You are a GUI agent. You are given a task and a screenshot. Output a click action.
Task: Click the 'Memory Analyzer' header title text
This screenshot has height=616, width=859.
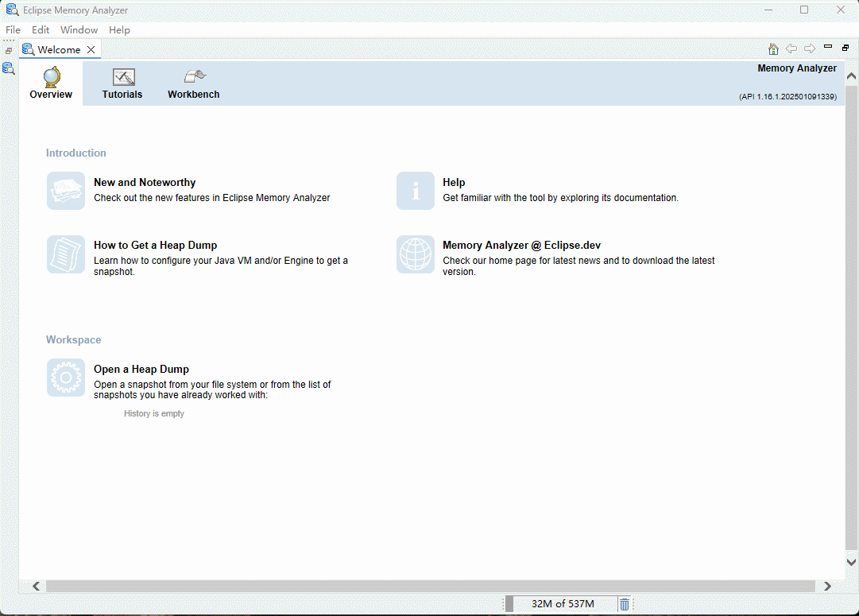pyautogui.click(x=797, y=68)
